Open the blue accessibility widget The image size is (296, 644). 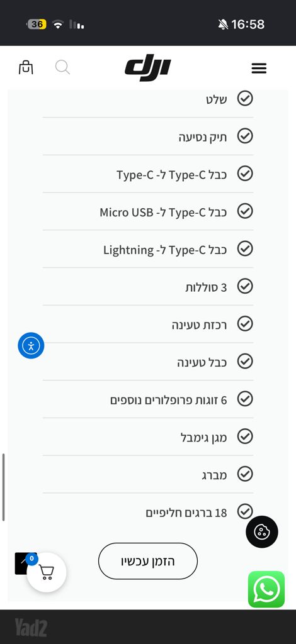[31, 345]
